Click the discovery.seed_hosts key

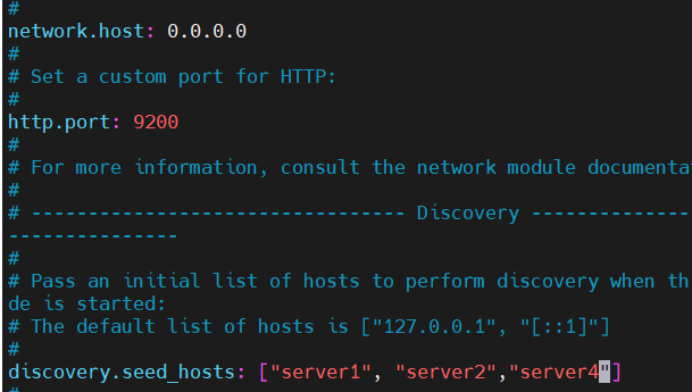pos(121,372)
